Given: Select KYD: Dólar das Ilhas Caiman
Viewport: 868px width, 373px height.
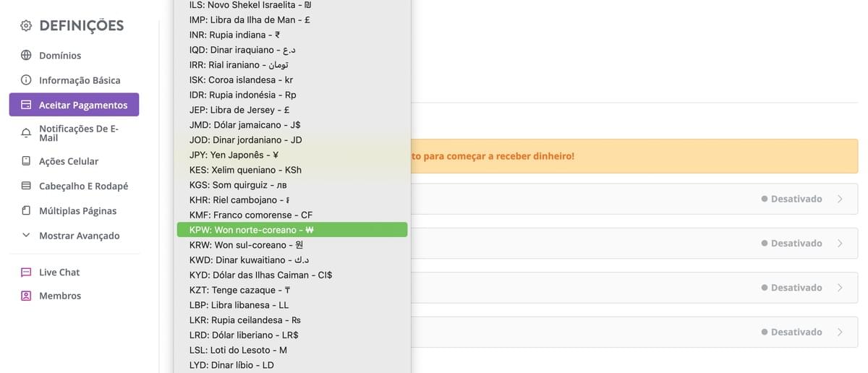Looking at the screenshot, I should (x=292, y=275).
